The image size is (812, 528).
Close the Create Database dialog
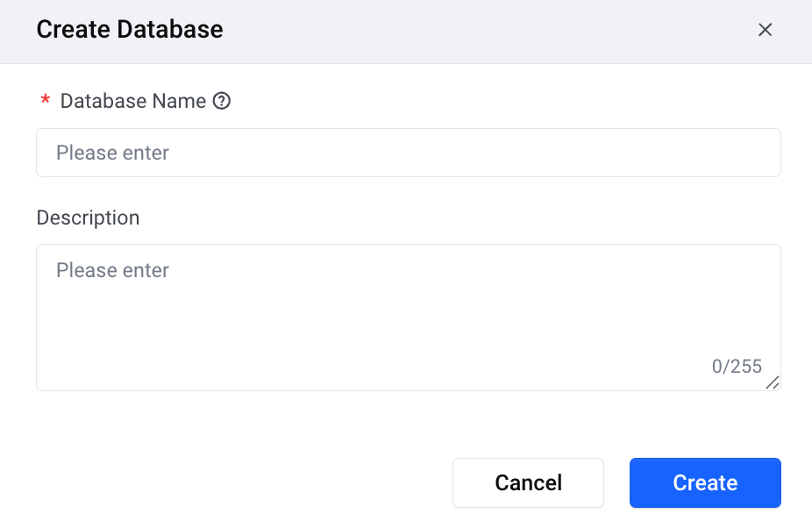765,30
